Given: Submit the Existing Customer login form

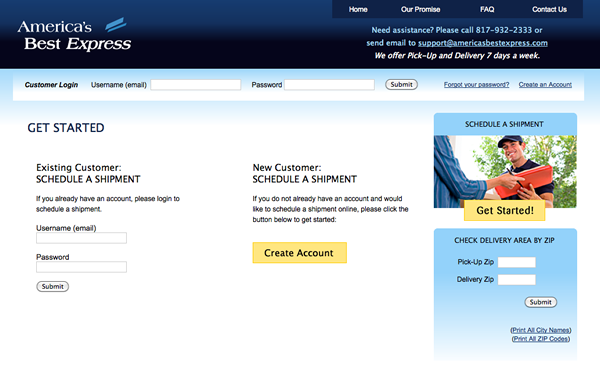Looking at the screenshot, I should click(52, 287).
